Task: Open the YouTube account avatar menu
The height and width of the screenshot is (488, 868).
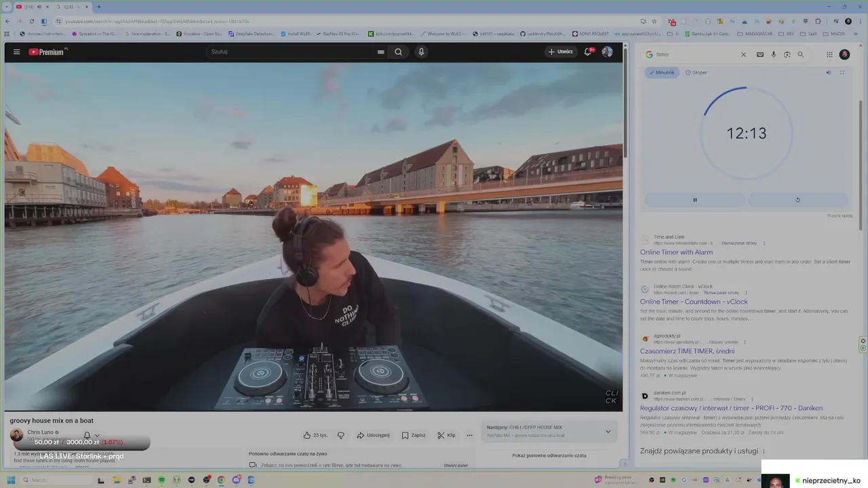Action: click(607, 52)
